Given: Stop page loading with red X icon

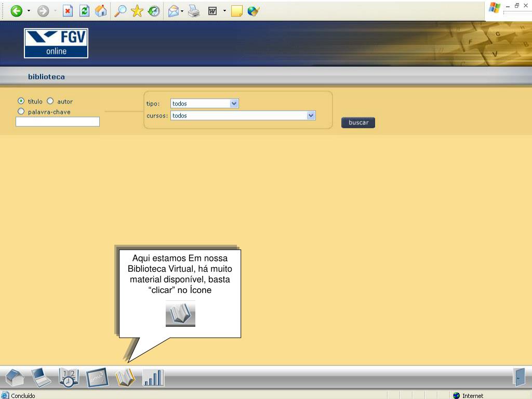Looking at the screenshot, I should click(68, 11).
